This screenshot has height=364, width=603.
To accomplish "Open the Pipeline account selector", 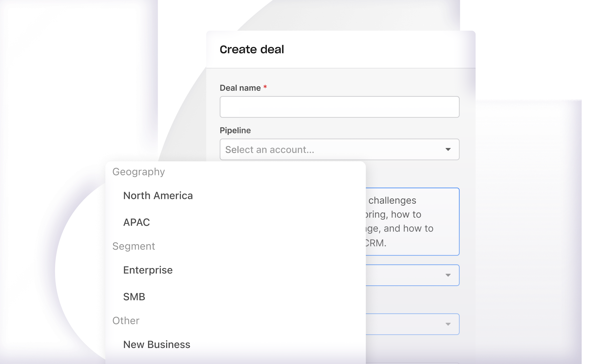I will (x=339, y=149).
